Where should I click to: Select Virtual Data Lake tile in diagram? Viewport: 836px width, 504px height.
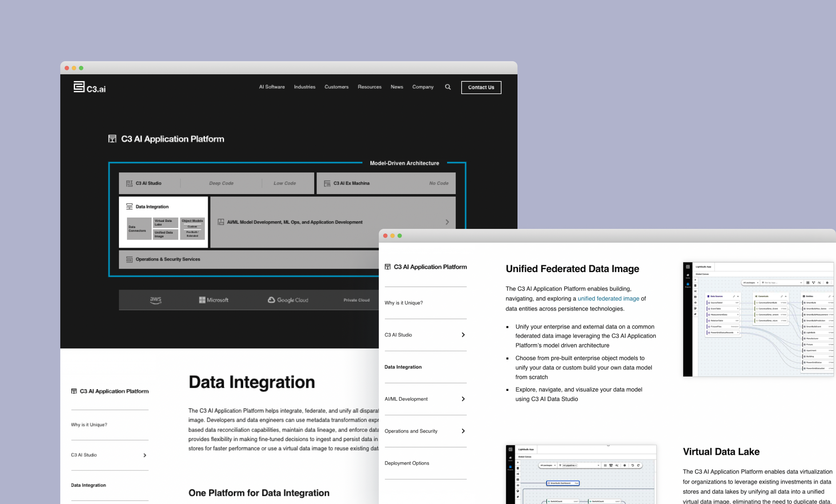click(x=165, y=223)
